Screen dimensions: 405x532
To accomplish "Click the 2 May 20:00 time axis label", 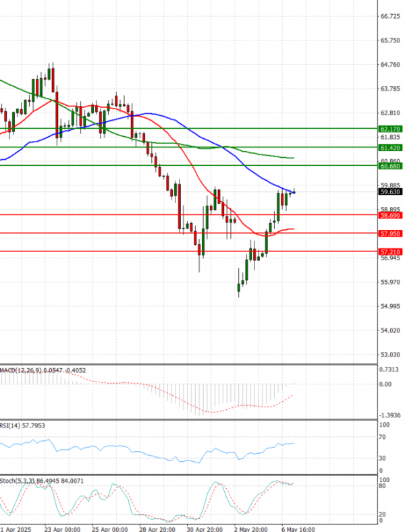I will point(250,529).
